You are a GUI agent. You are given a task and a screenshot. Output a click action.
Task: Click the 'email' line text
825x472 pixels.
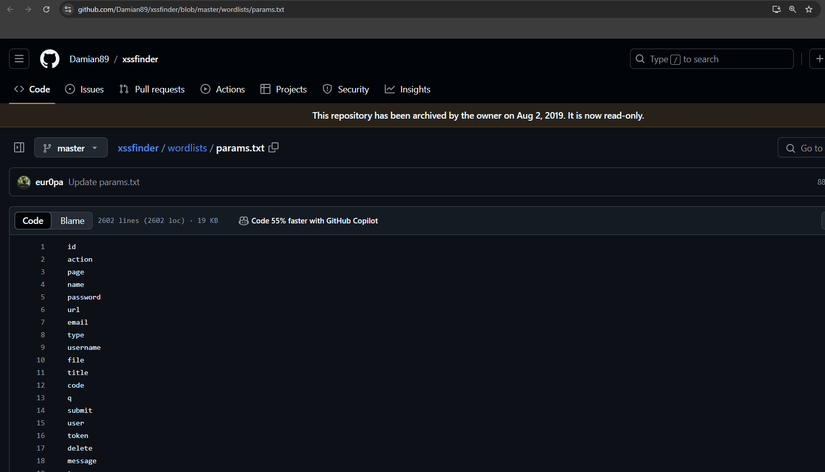(78, 323)
